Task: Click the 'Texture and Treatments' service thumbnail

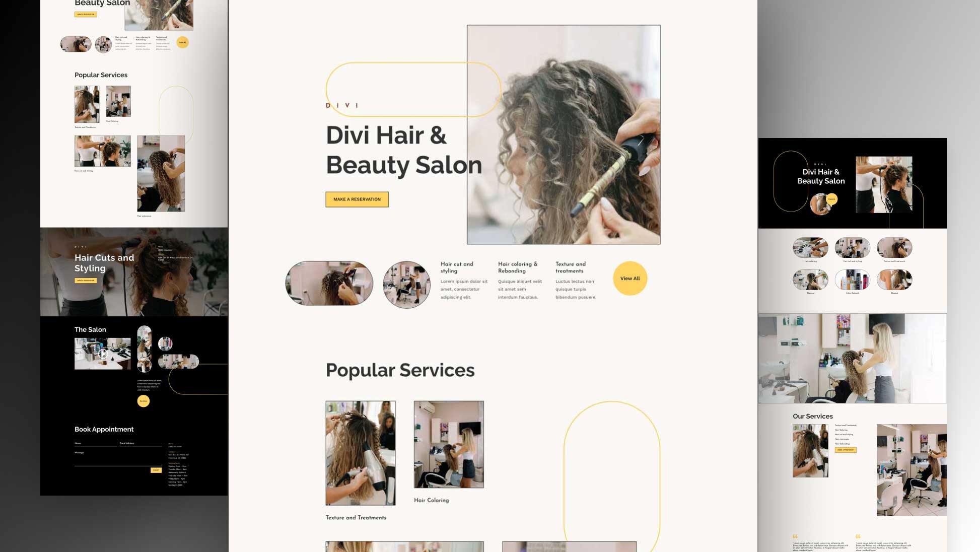Action: click(x=360, y=453)
